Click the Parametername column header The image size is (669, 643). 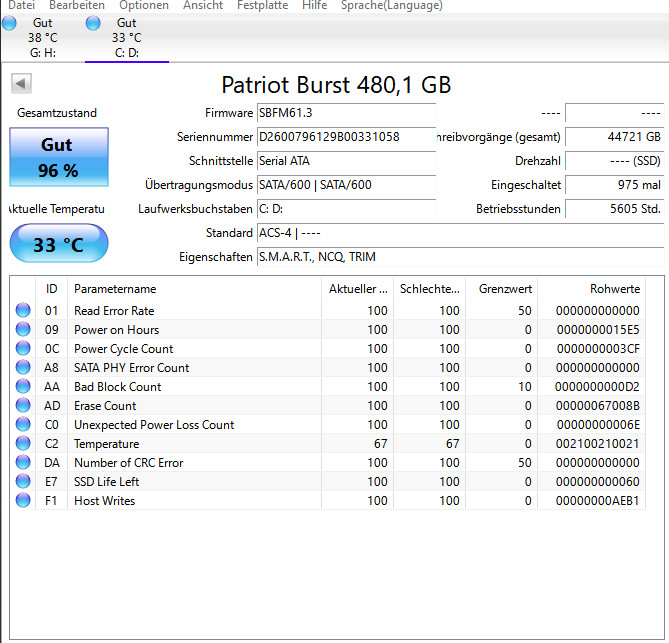click(194, 289)
